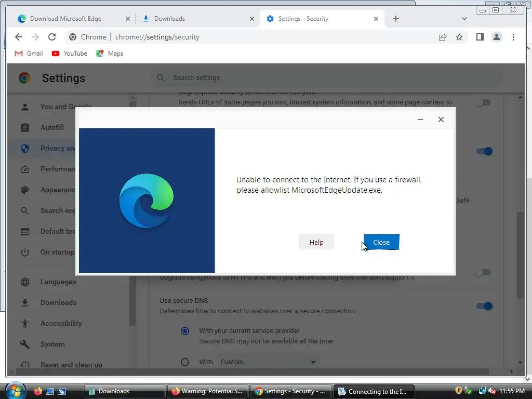Screen dimensions: 532x399
Task: Click the network tray icon
Action: [482, 391]
